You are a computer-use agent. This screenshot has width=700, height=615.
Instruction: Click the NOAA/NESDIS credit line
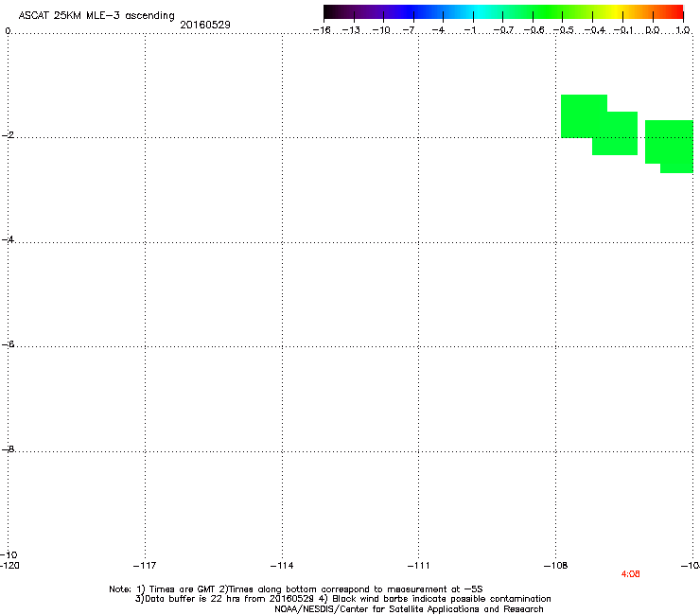coord(409,609)
